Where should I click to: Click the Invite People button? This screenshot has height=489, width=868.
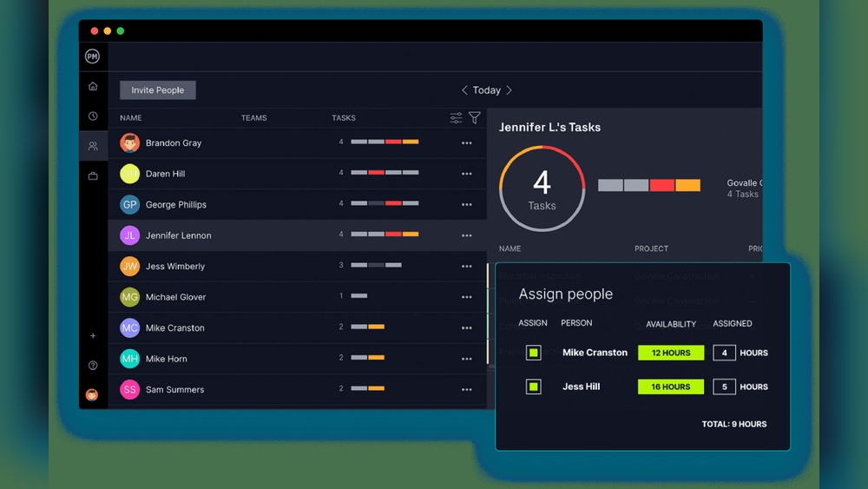click(x=158, y=90)
